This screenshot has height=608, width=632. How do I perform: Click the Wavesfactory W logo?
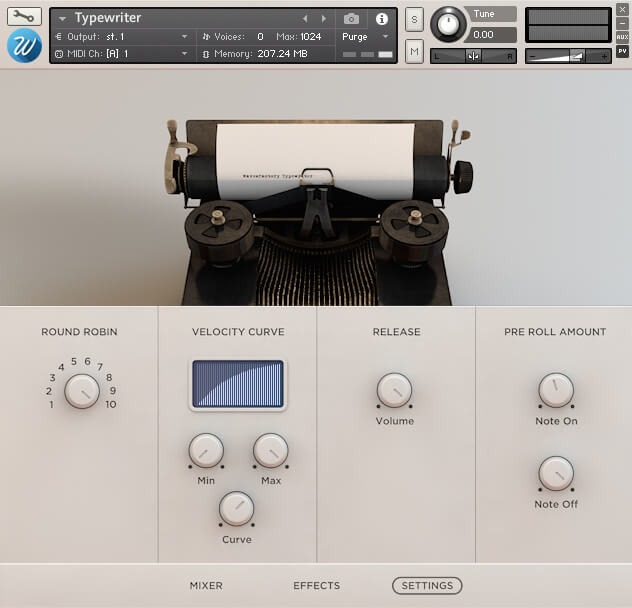24,46
